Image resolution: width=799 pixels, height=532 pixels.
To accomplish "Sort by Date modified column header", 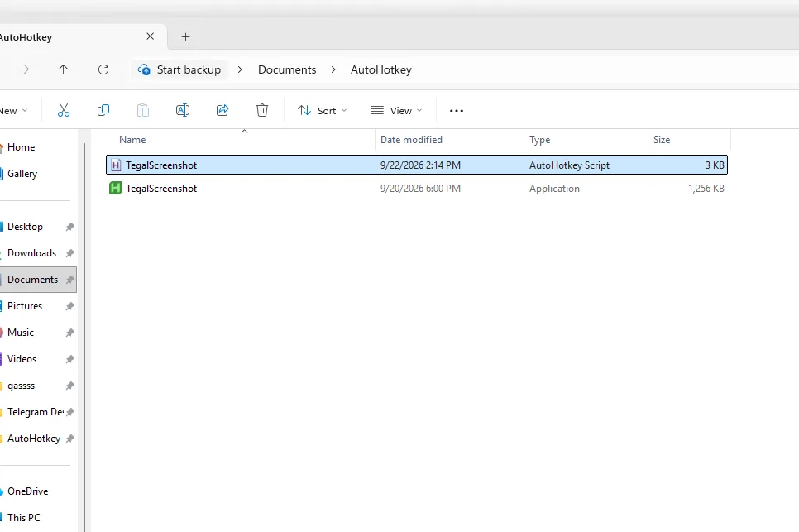I will pyautogui.click(x=411, y=140).
